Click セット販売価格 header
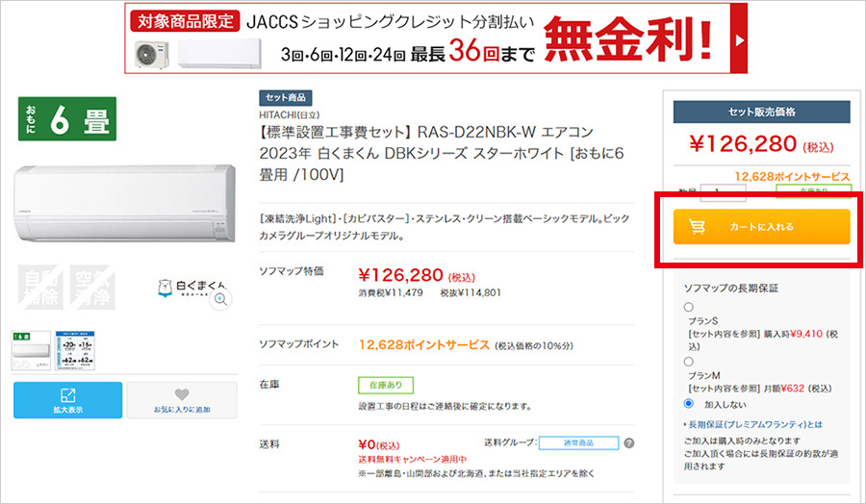The image size is (866, 504). (x=762, y=113)
